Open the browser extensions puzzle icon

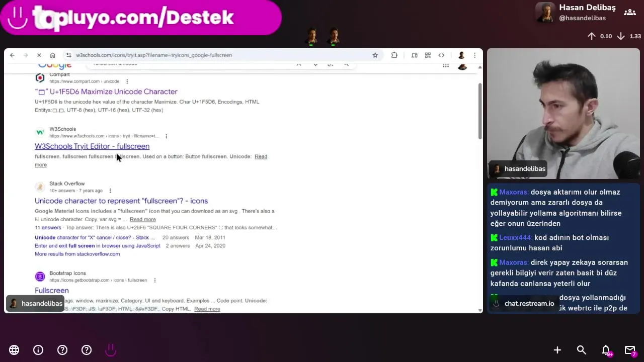point(394,55)
